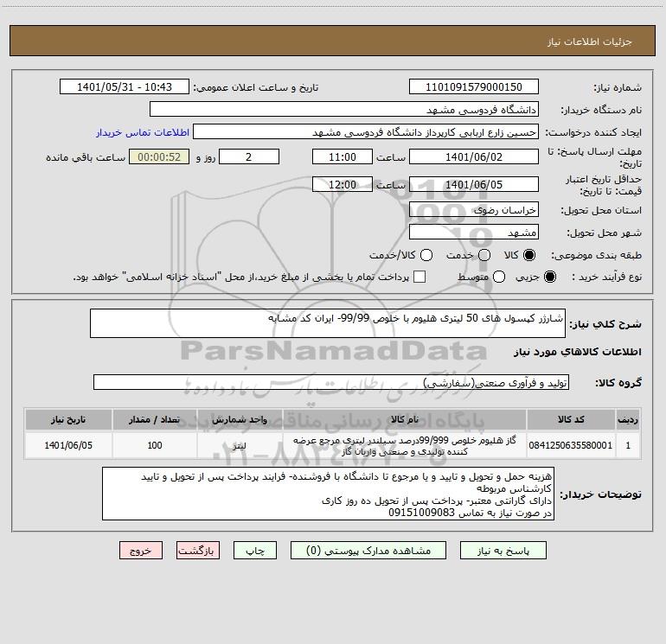Click label گروه کالا
Screen dimensions: 666x644
[x=618, y=383]
